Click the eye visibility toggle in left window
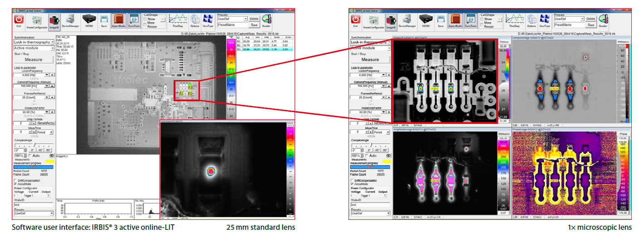Viewport: 644px width, 242px height. click(52, 155)
